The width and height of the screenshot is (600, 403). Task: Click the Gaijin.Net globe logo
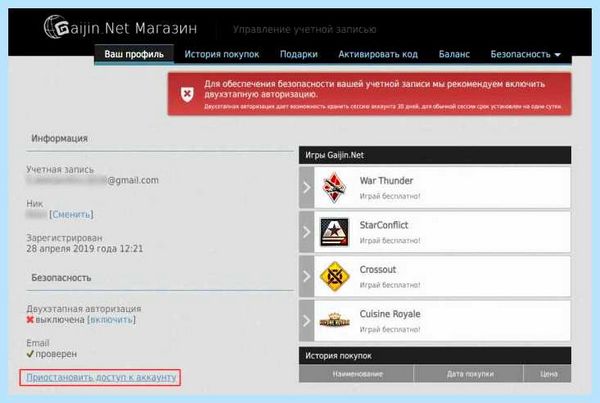pos(56,27)
